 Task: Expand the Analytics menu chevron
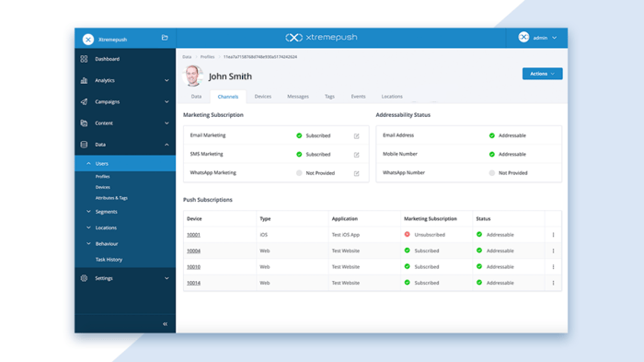click(167, 81)
